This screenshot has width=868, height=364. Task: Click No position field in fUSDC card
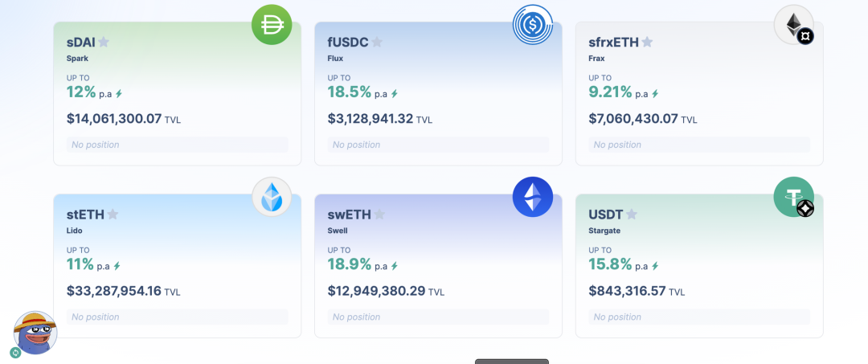pyautogui.click(x=438, y=145)
